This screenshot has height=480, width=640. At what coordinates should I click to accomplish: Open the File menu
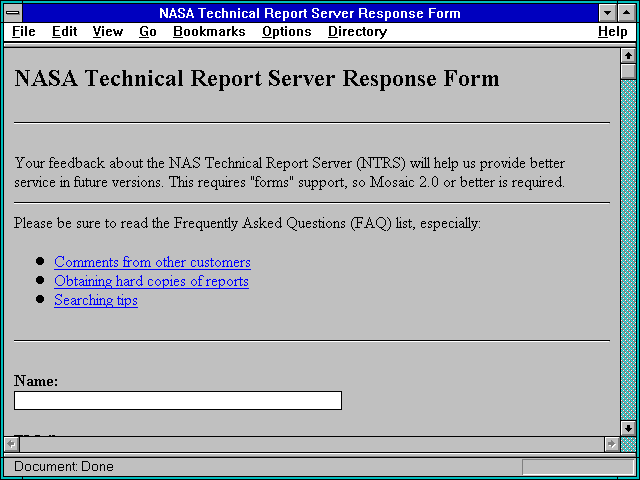[24, 32]
